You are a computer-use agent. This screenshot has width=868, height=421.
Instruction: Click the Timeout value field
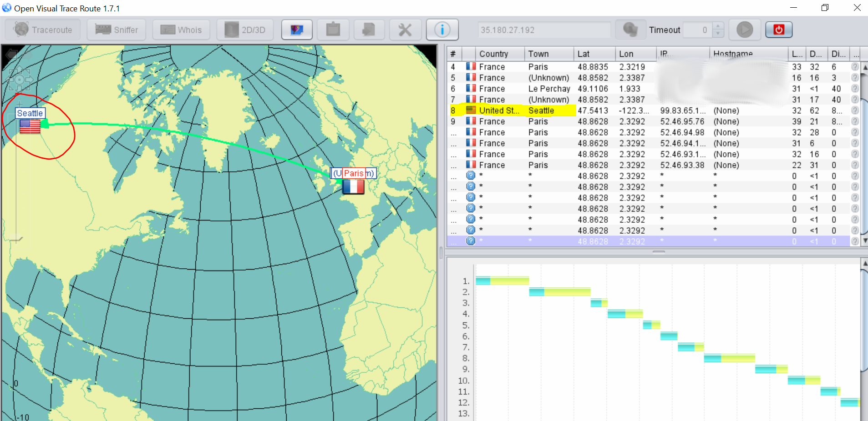click(x=698, y=30)
